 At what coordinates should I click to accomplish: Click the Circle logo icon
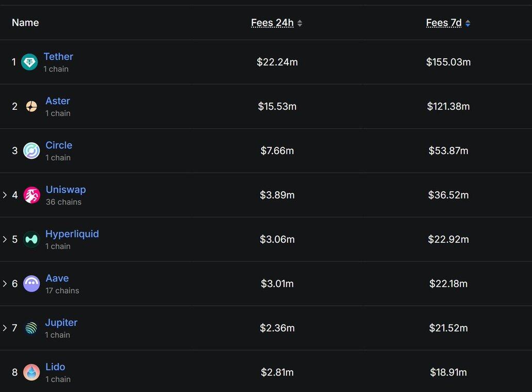click(x=31, y=151)
